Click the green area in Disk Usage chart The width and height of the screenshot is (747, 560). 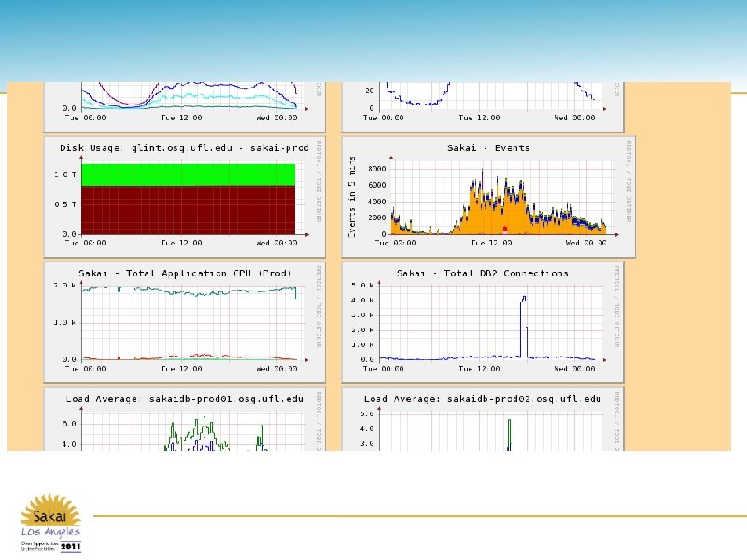189,175
